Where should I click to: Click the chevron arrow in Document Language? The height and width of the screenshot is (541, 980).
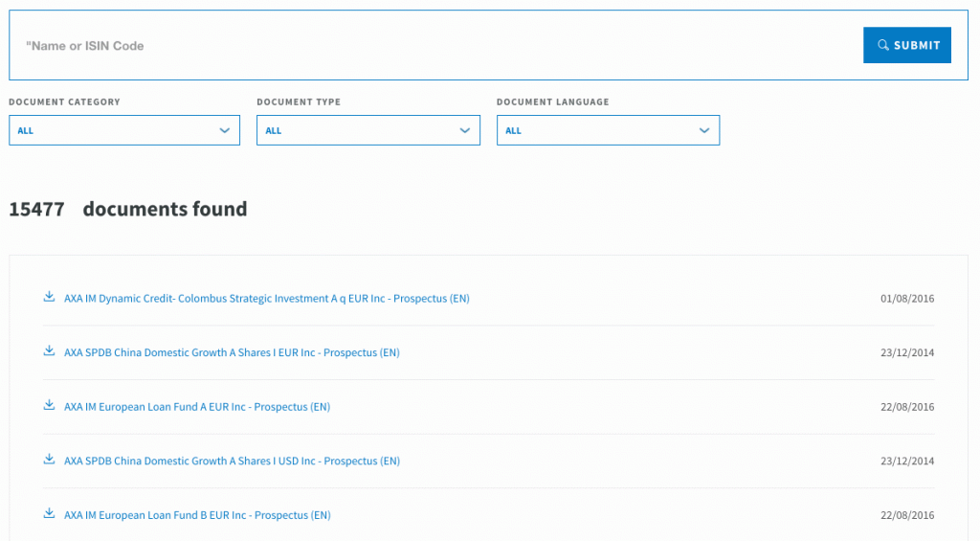click(x=704, y=131)
